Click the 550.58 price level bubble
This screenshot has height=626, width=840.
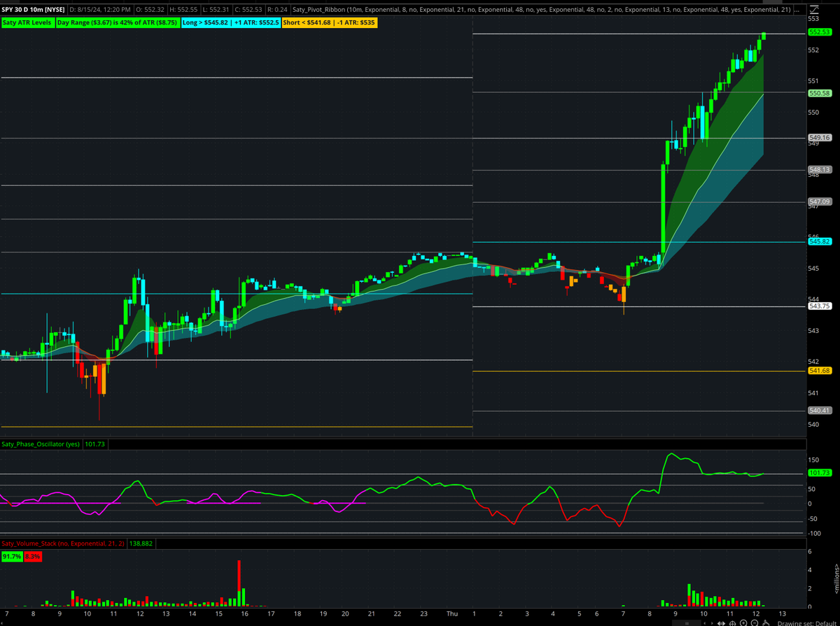(x=819, y=93)
